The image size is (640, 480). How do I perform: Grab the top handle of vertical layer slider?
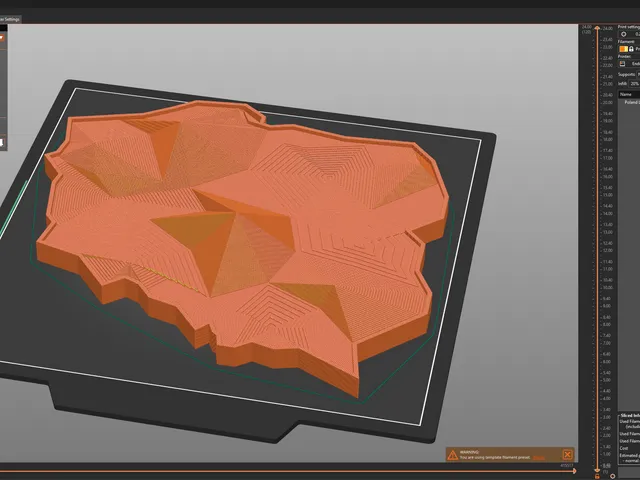pos(597,28)
